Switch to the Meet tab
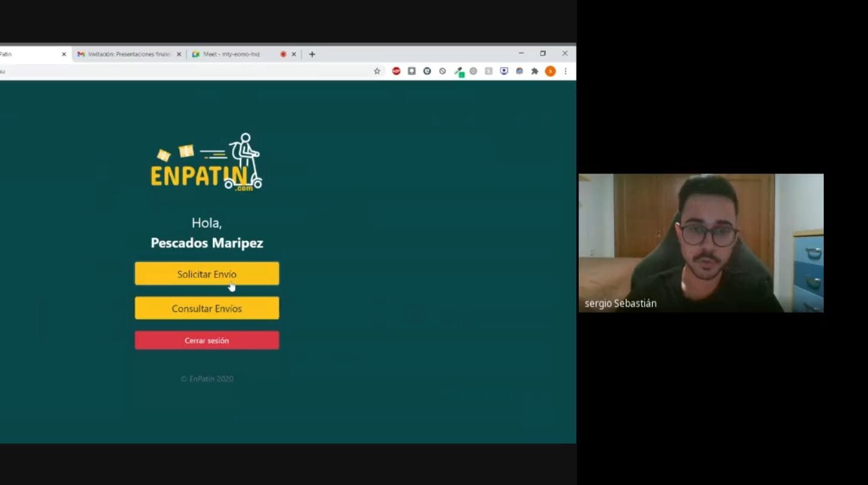 point(234,54)
